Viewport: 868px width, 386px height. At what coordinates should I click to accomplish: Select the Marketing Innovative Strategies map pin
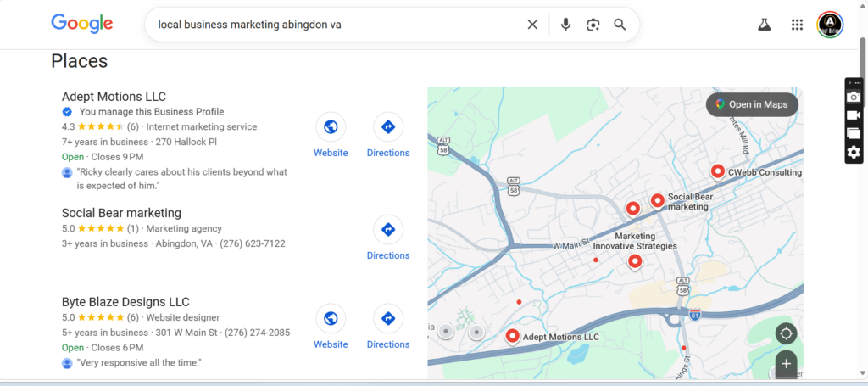coord(635,261)
